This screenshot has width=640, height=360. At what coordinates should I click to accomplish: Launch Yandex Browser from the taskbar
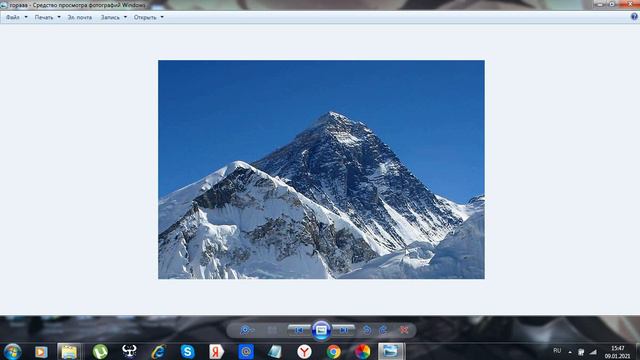[304, 352]
